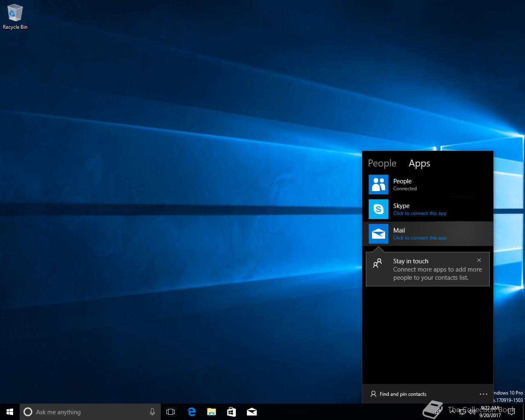Viewport: 525px width, 420px height.
Task: Click the Mail app icon in the list
Action: pyautogui.click(x=378, y=234)
